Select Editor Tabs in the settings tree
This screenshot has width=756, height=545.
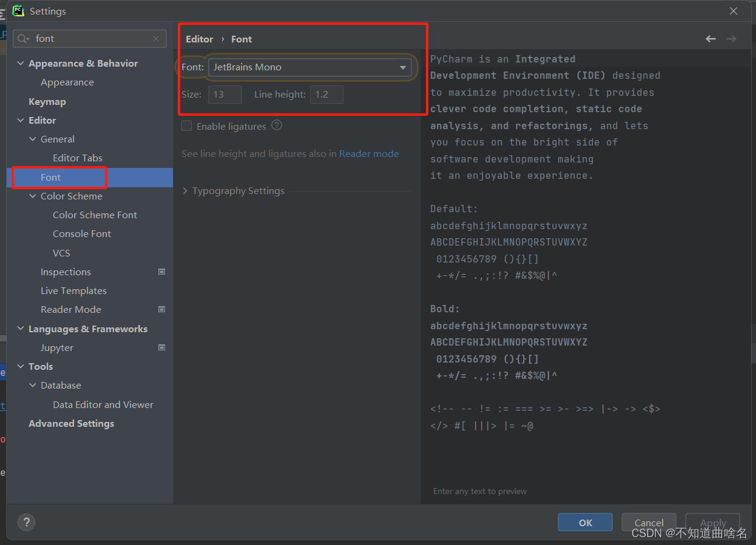[78, 158]
